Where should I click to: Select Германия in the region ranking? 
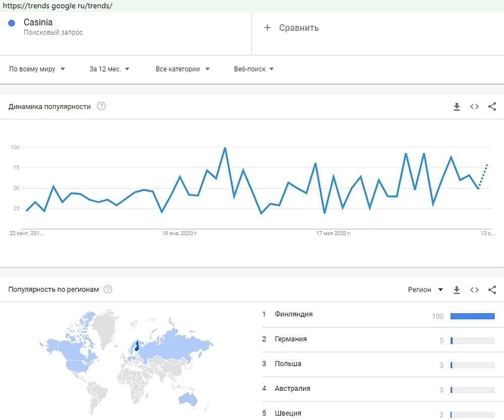291,339
